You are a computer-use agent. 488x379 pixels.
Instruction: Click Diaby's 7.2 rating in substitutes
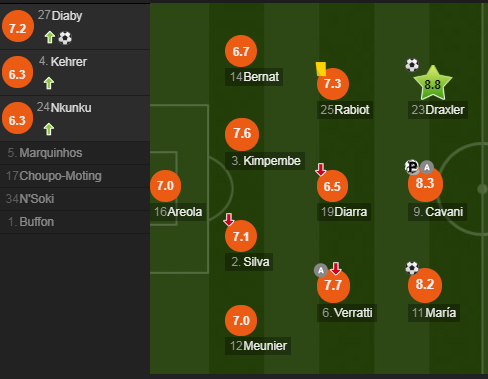tap(18, 26)
